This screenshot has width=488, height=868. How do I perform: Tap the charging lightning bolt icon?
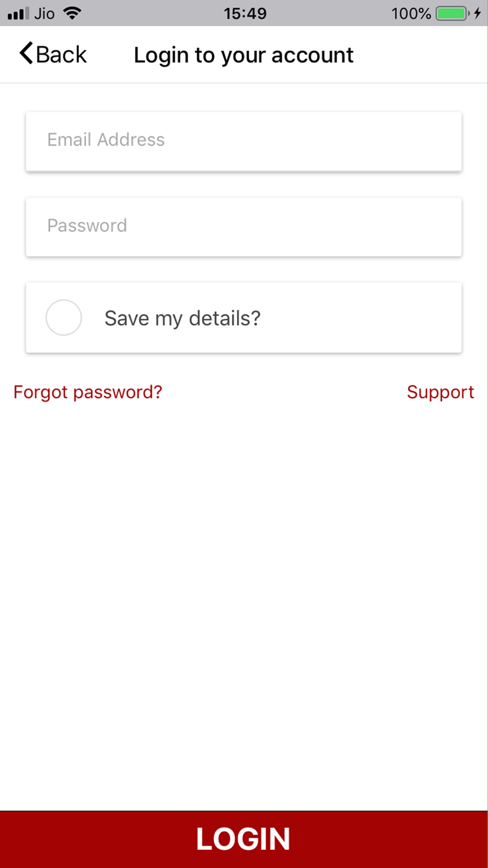point(477,13)
